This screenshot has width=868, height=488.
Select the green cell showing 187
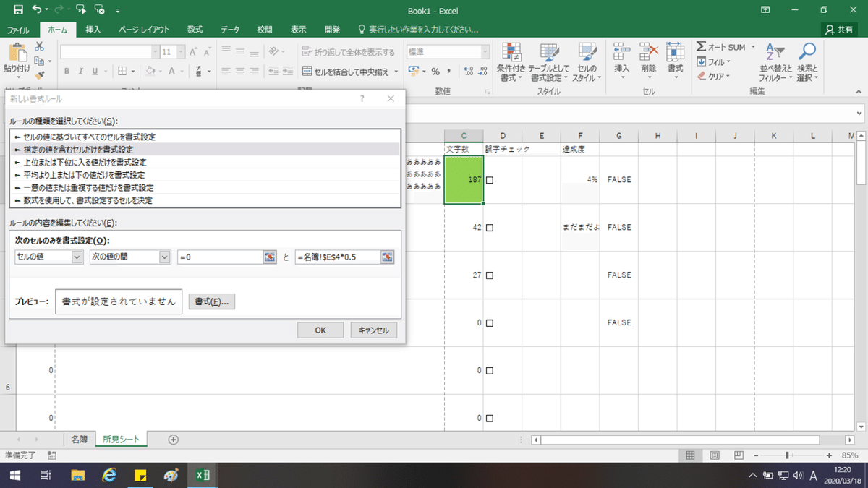(x=464, y=180)
